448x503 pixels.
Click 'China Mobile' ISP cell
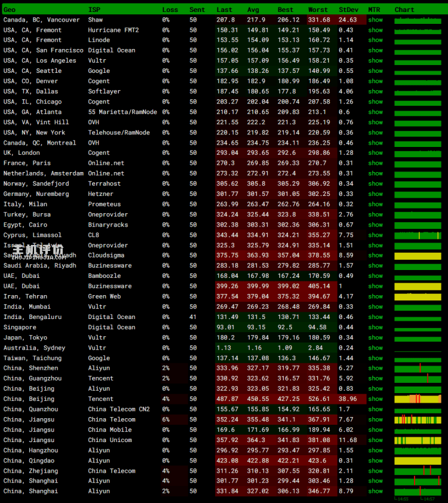pos(110,430)
